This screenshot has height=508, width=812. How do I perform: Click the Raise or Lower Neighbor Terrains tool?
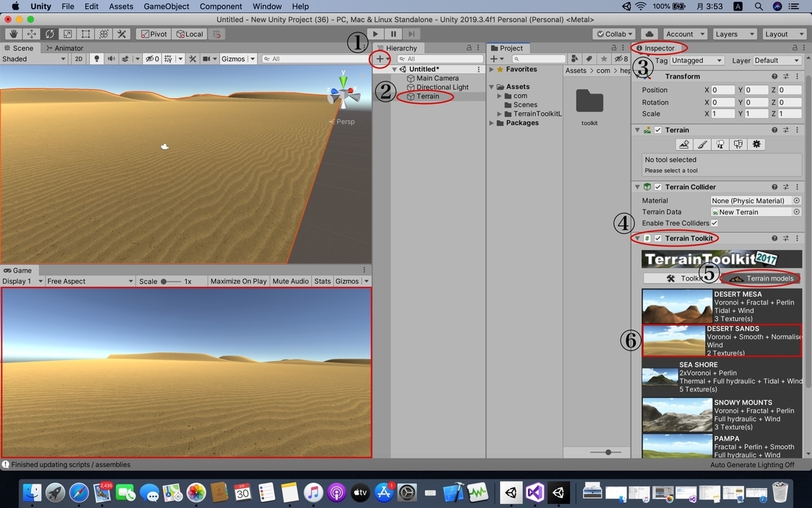684,144
